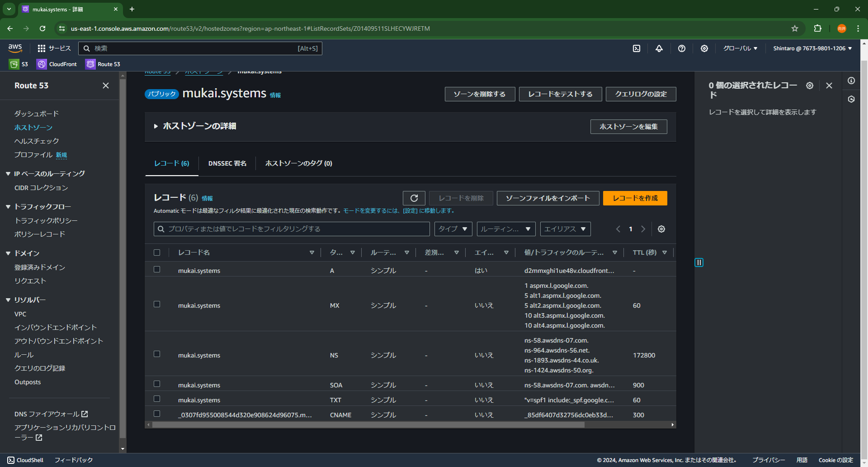The height and width of the screenshot is (467, 868).
Task: Switch to ホストゾーンのタグ (0) tab
Action: point(299,163)
